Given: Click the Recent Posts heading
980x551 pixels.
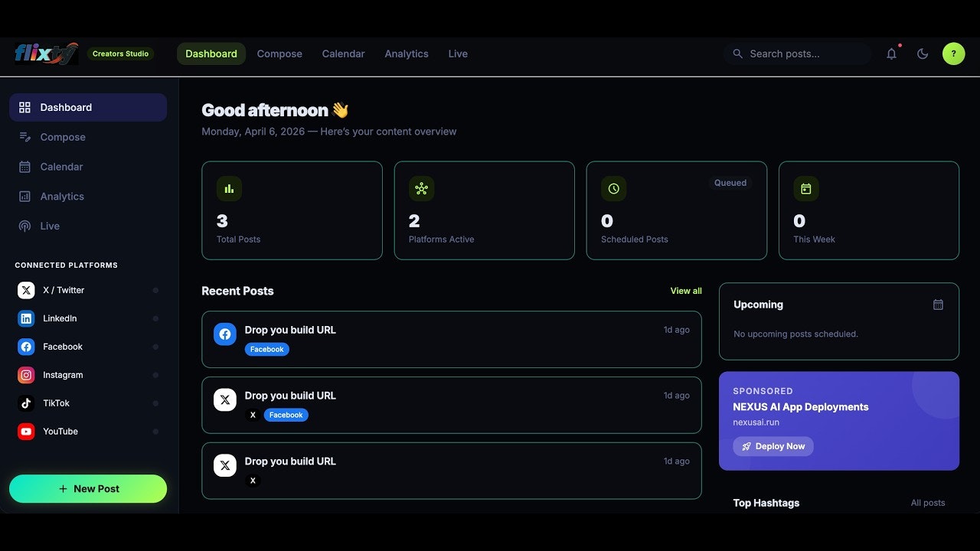Looking at the screenshot, I should point(237,291).
